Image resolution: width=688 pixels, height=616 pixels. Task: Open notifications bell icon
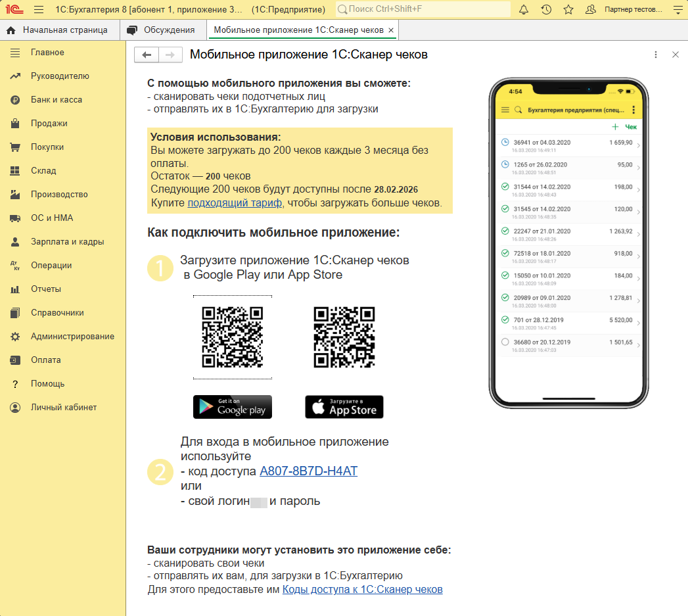point(524,10)
